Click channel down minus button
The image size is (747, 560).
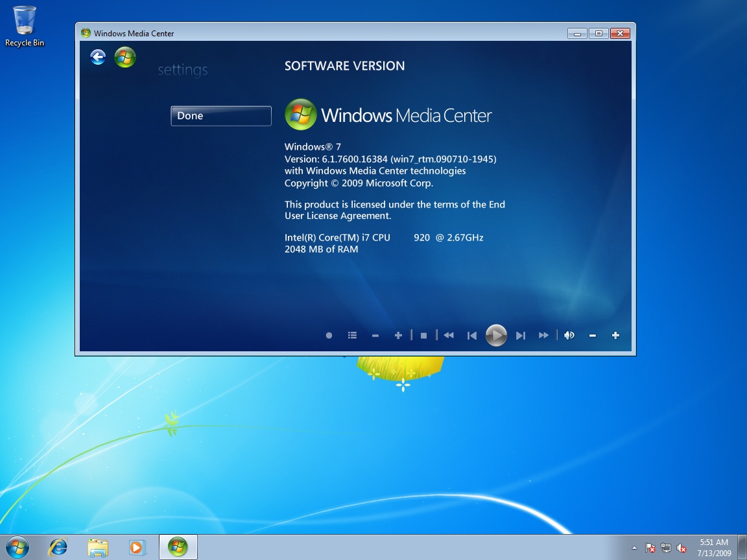click(375, 335)
